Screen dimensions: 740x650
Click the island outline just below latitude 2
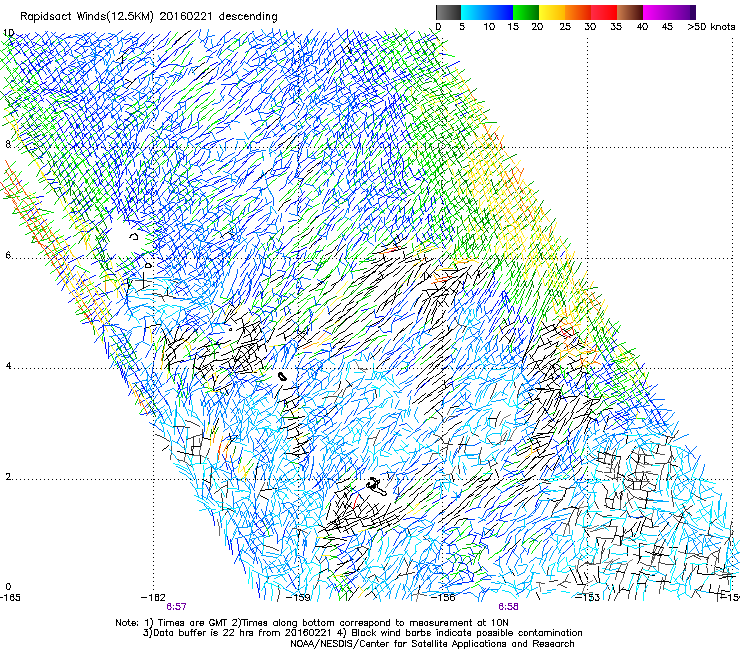click(377, 486)
